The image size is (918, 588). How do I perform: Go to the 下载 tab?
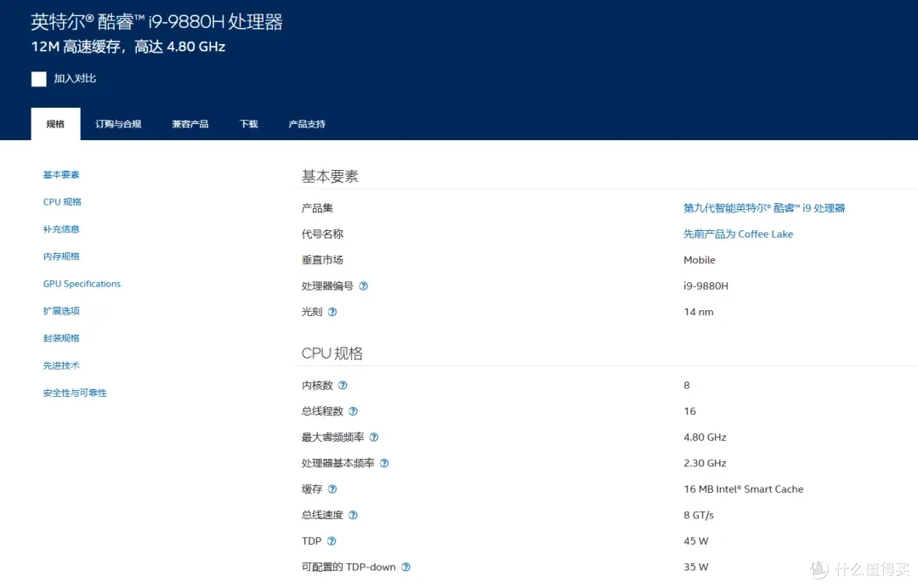(249, 124)
